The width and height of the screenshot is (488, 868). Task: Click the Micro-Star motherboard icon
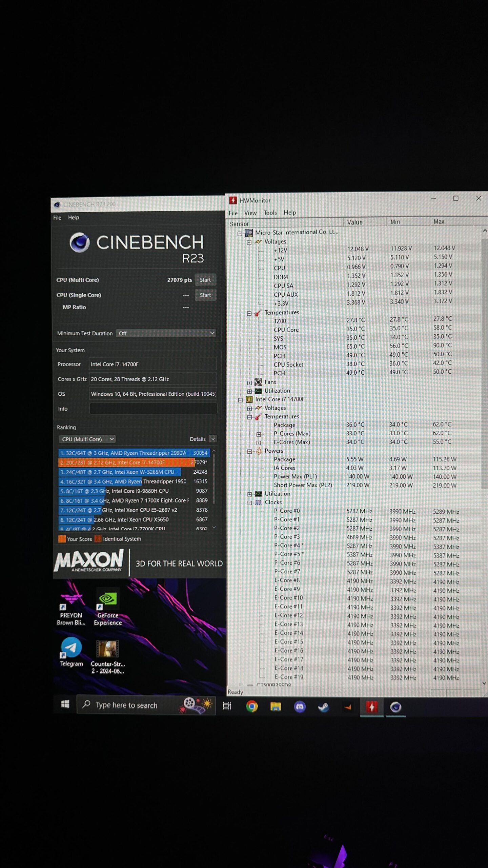tap(249, 233)
